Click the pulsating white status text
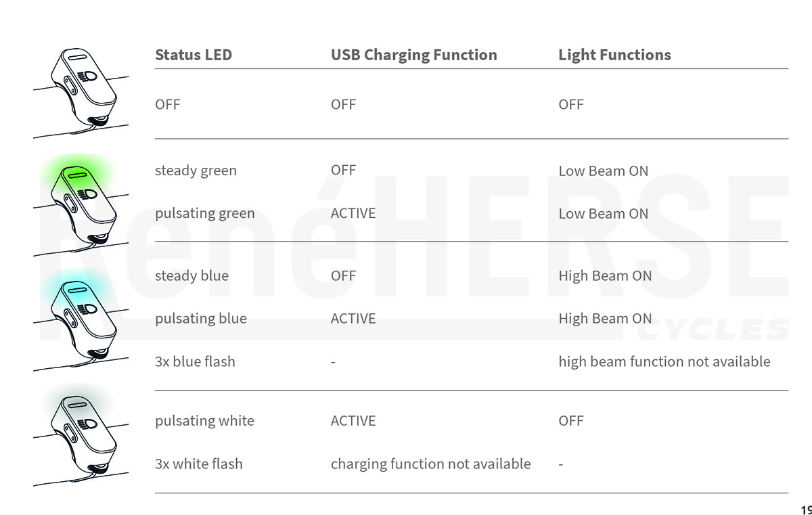The image size is (812, 515). point(204,421)
